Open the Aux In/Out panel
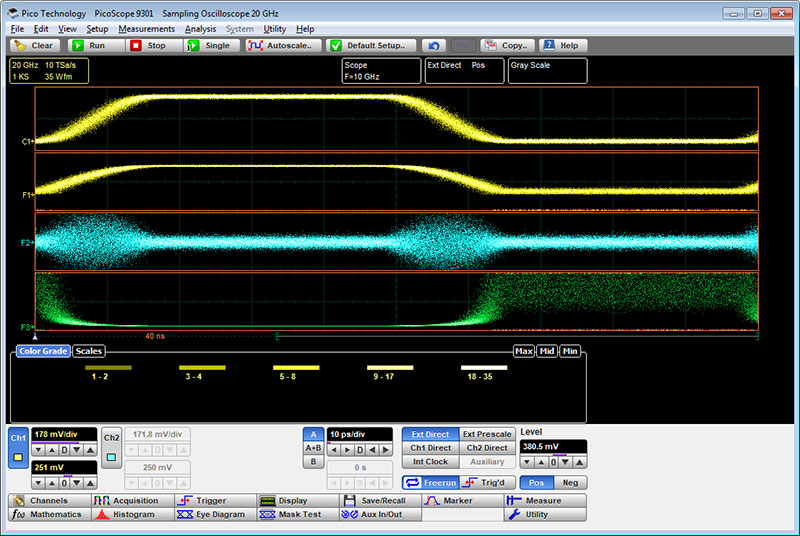800x536 pixels. point(380,514)
